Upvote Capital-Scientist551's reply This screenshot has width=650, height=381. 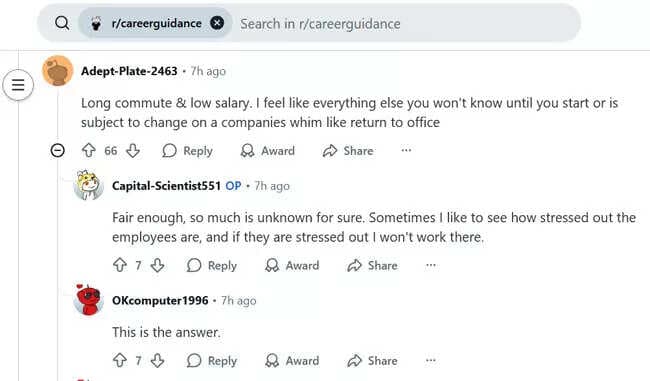click(120, 265)
